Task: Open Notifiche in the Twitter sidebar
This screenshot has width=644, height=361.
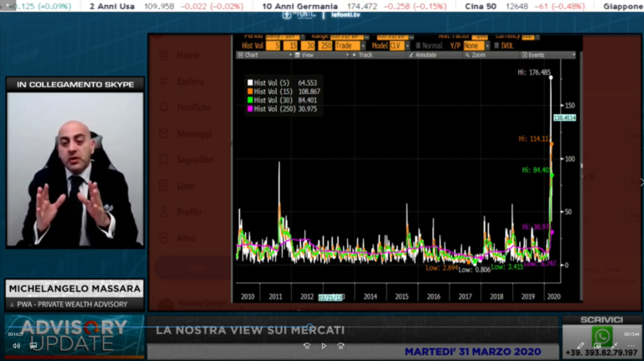Action: 194,107
